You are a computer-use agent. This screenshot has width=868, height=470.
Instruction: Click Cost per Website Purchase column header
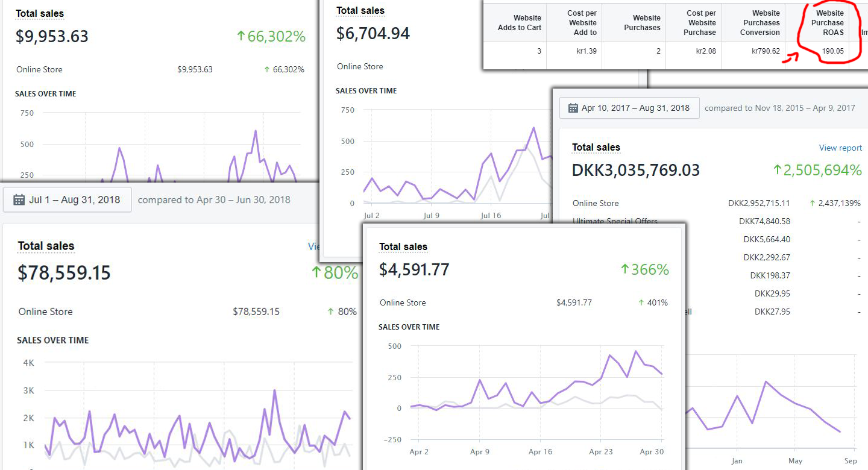click(x=701, y=23)
